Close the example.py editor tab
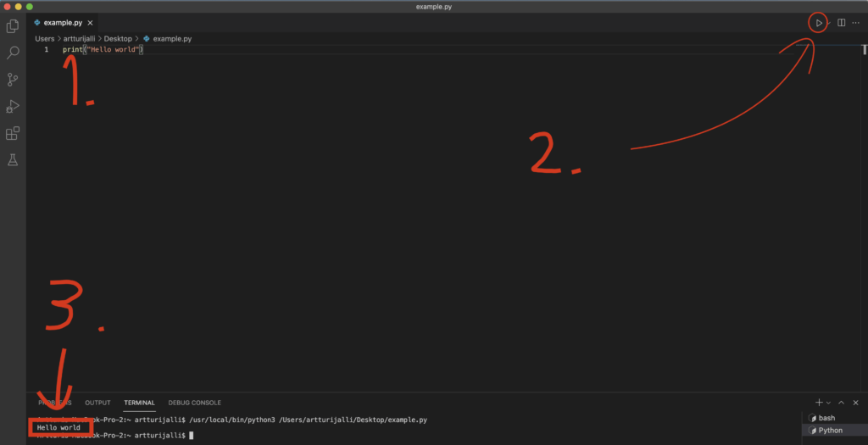The height and width of the screenshot is (445, 868). (x=90, y=23)
